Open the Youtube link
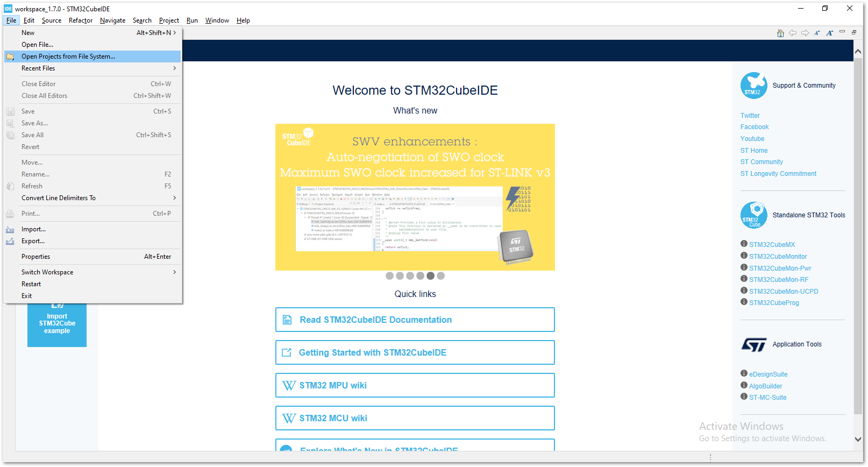This screenshot has width=868, height=467. coord(752,139)
